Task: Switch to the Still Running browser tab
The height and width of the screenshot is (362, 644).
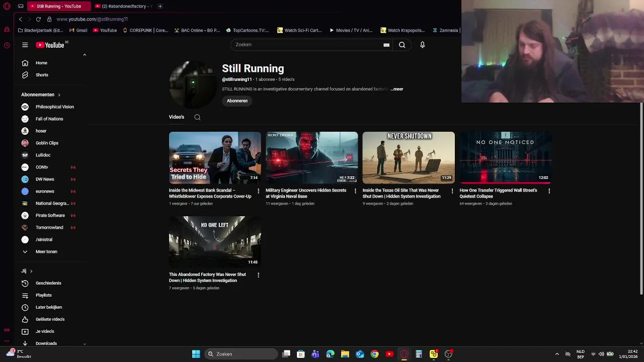Action: point(59,6)
